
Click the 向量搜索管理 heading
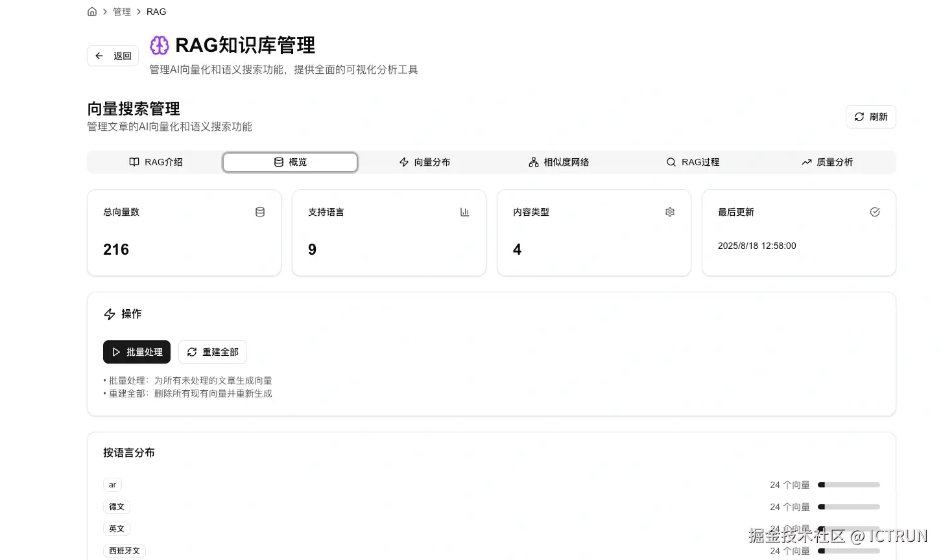[x=134, y=109]
